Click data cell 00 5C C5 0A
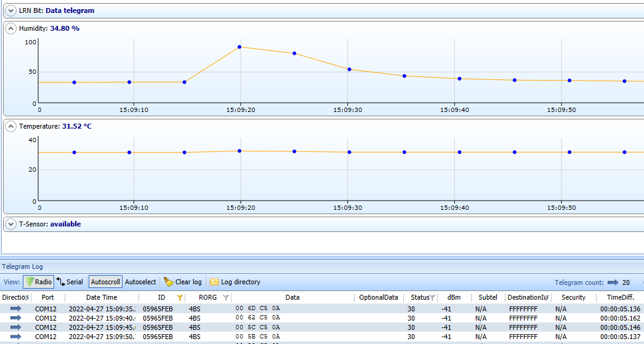Image resolution: width=644 pixels, height=344 pixels. click(257, 327)
